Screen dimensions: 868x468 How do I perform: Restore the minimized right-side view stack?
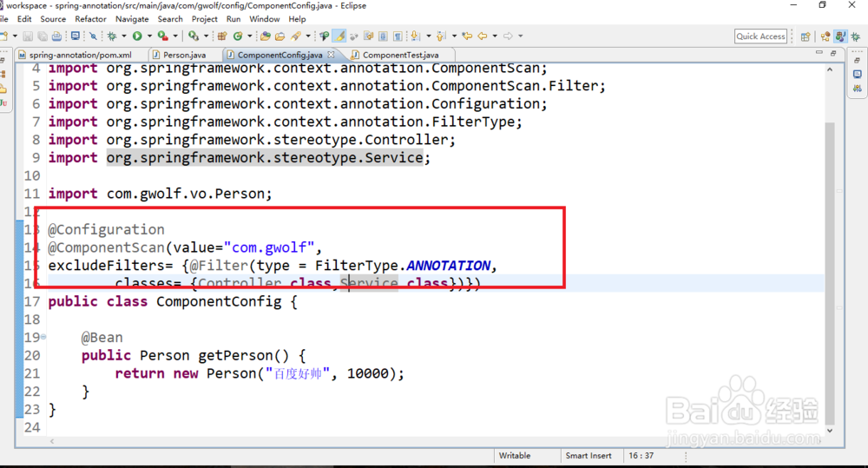[858, 60]
